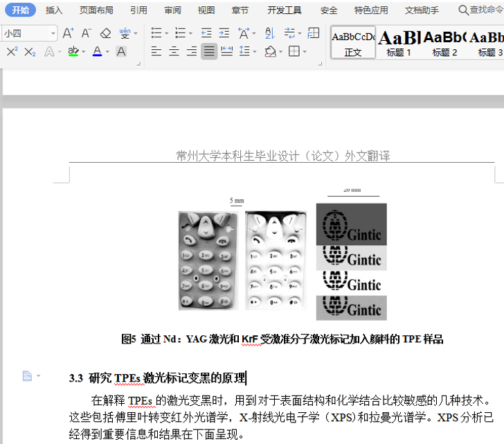Clear formatting with the eraser icon
Viewport: 504px width, 444px height.
click(105, 33)
